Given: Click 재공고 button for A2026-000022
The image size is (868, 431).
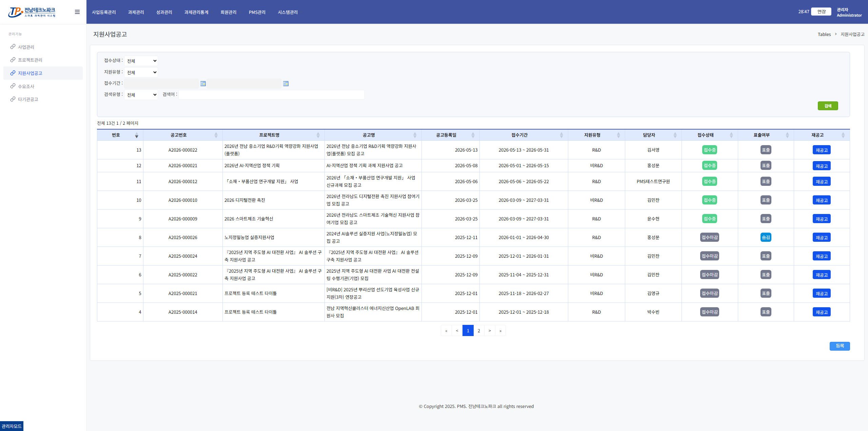Looking at the screenshot, I should tap(822, 150).
